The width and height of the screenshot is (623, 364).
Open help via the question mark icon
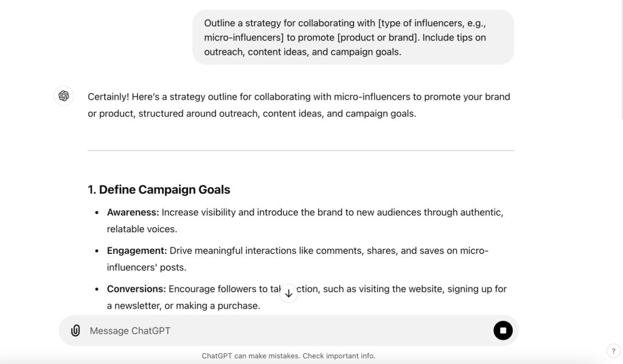click(x=613, y=351)
